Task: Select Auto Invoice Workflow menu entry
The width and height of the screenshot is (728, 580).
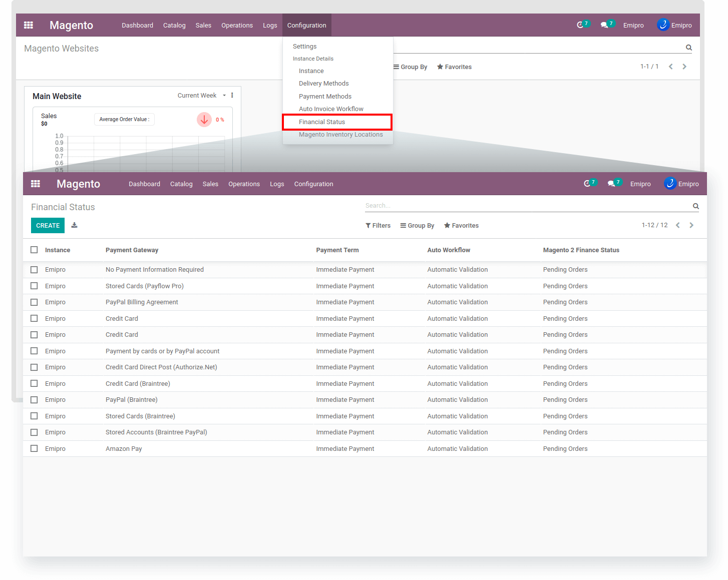Action: coord(331,109)
